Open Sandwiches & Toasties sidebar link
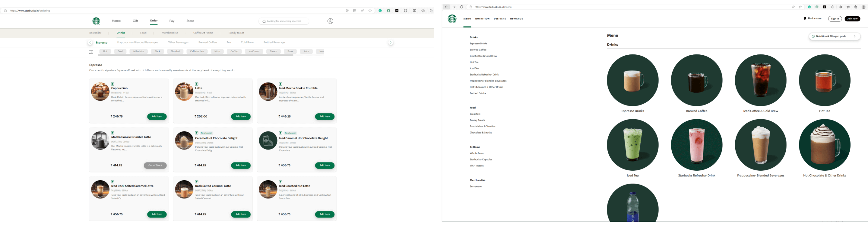 [x=483, y=127]
